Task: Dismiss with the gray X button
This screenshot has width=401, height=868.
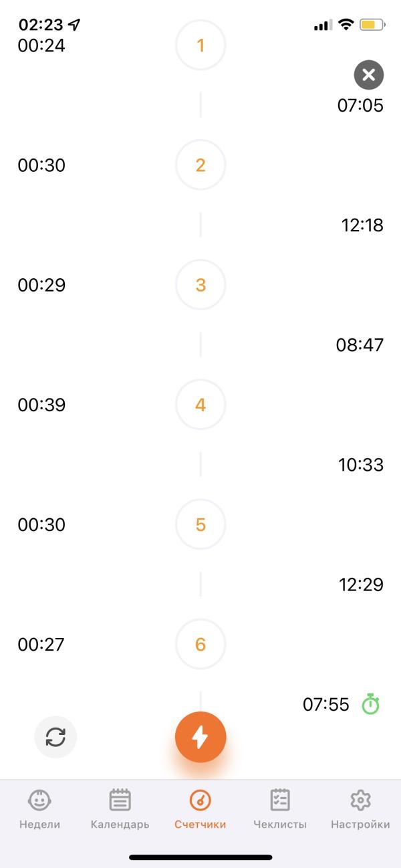Action: (x=369, y=75)
